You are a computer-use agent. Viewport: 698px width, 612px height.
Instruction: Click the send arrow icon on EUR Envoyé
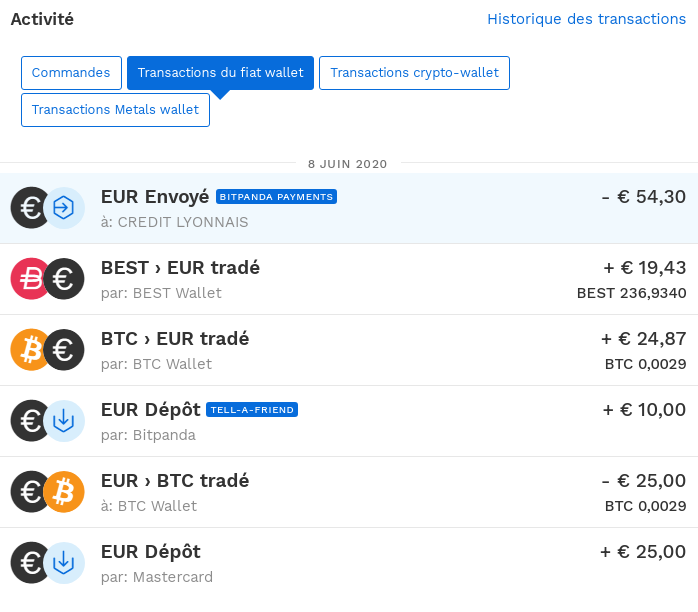[64, 208]
